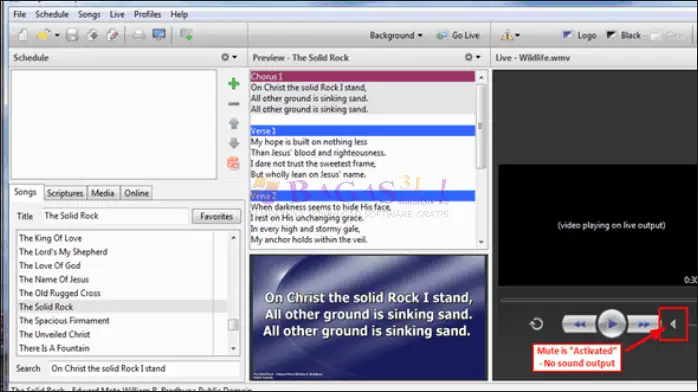Toggle the Logo display button
The height and width of the screenshot is (392, 698).
[580, 35]
